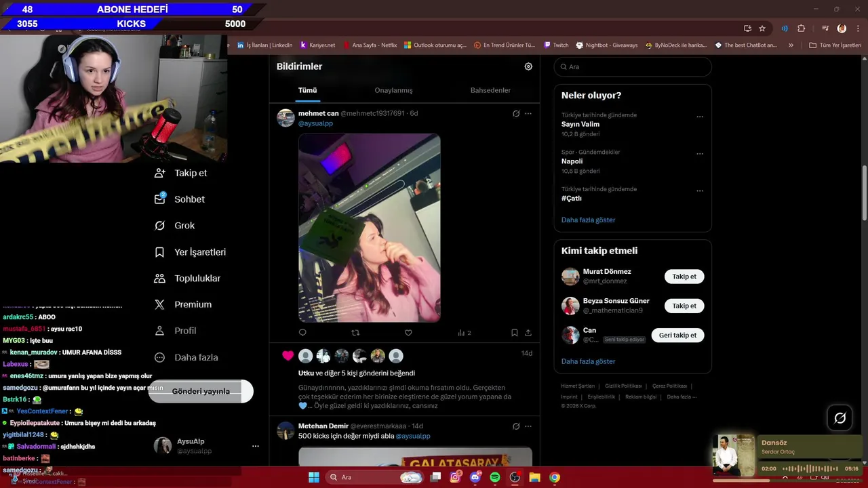Open Grok icon on Metehan Demir's post
The image size is (868, 488).
pos(516,426)
